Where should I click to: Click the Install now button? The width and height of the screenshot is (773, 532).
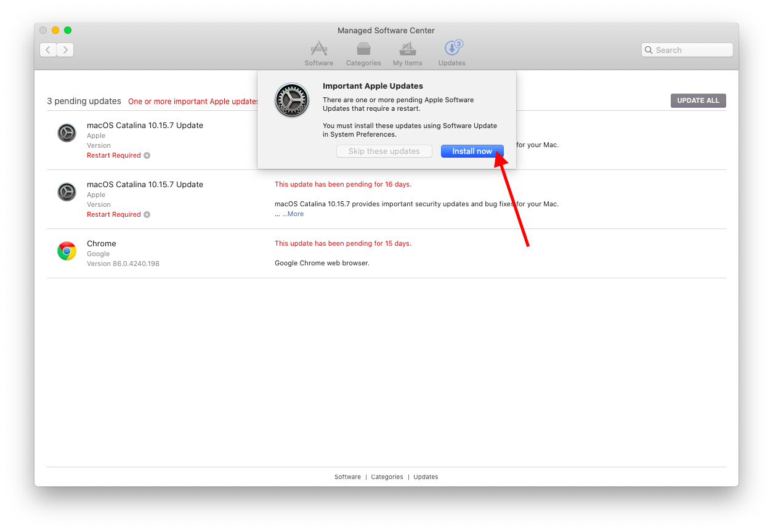(x=472, y=151)
